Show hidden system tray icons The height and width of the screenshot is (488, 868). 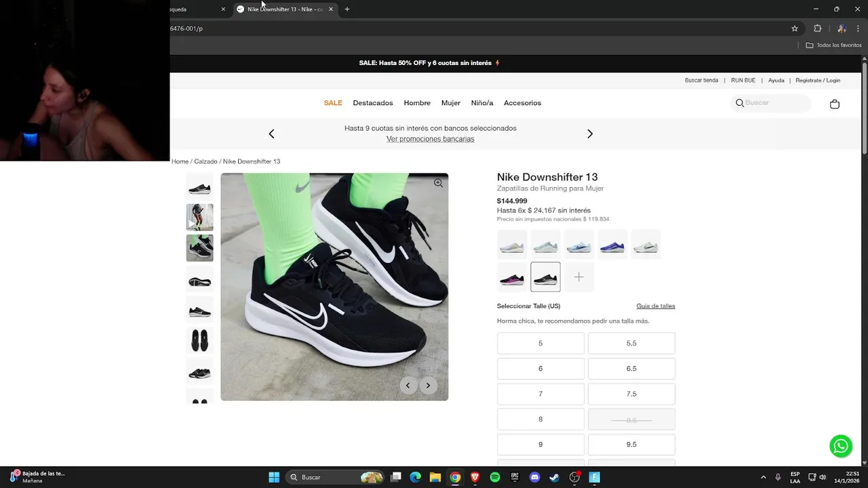[763, 477]
